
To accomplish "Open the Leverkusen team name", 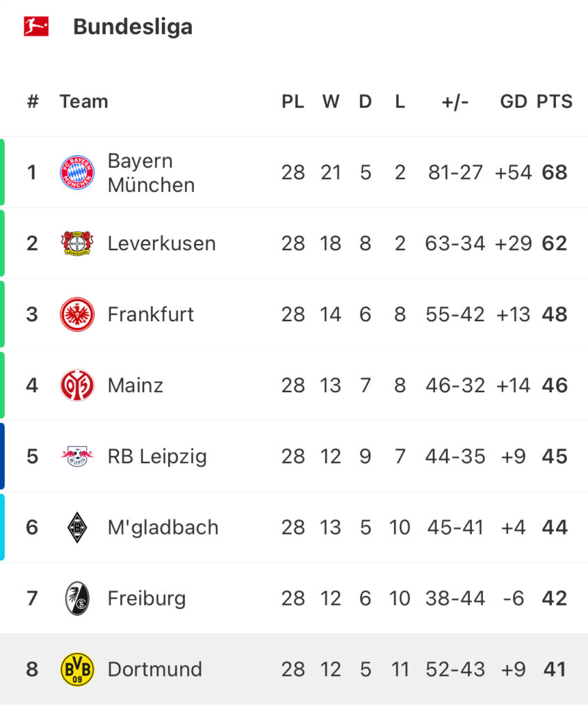I will click(162, 243).
